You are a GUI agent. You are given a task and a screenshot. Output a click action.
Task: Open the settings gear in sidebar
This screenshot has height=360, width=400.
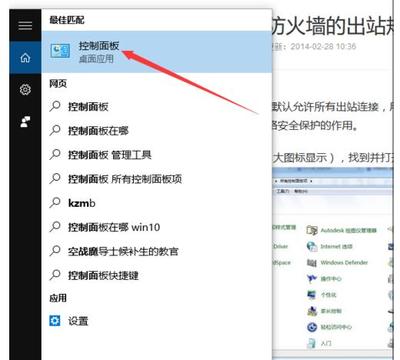25,89
